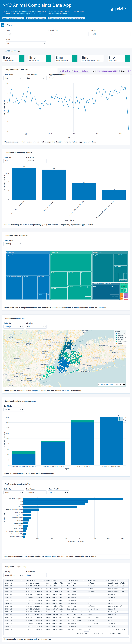132x644 pixels.
Task: Toggle STATEN ISLAND legend entry on map
Action: (x=123, y=341)
